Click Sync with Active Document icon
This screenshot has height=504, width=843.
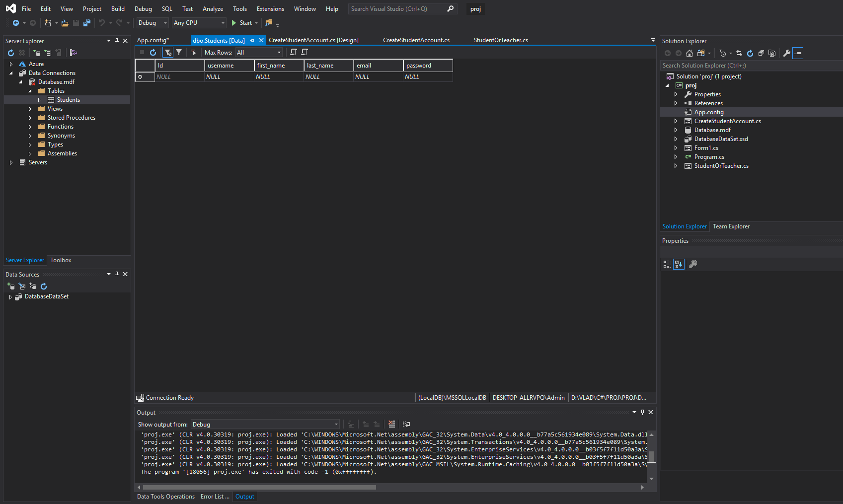(x=739, y=53)
